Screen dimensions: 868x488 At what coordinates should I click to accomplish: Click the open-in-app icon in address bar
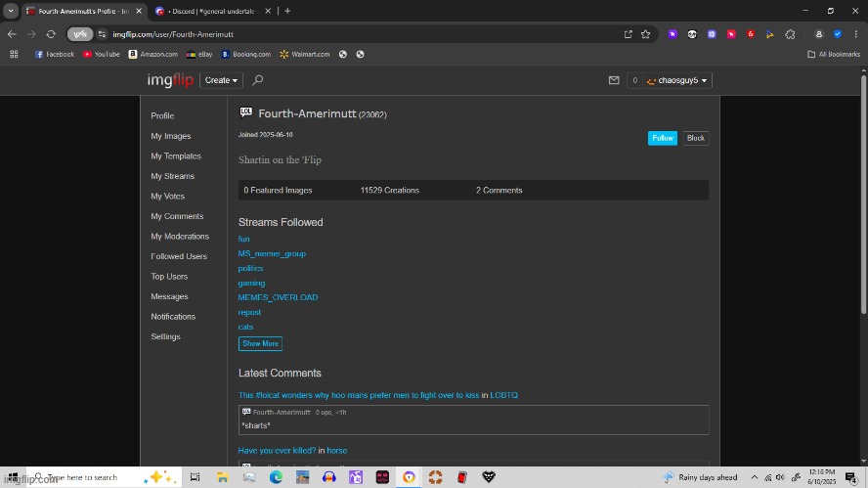click(628, 34)
